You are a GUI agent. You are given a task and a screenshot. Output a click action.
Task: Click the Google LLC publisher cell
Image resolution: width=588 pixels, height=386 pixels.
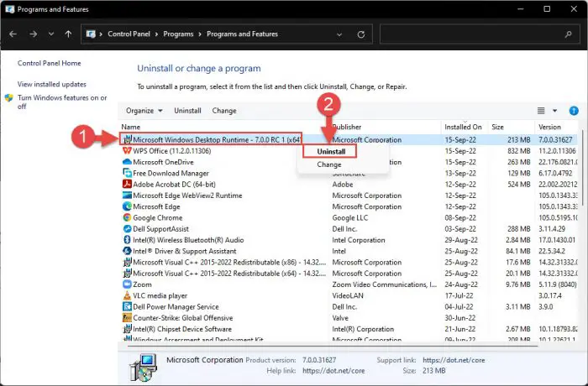(350, 217)
